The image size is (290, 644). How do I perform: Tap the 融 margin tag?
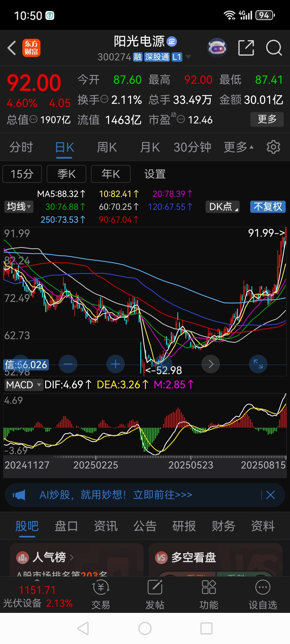tap(138, 57)
